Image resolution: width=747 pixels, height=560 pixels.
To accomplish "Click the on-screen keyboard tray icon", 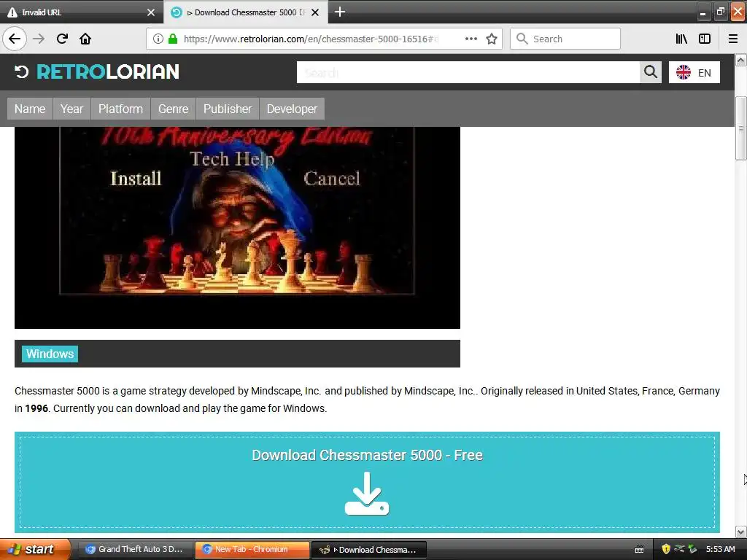I will coord(639,550).
